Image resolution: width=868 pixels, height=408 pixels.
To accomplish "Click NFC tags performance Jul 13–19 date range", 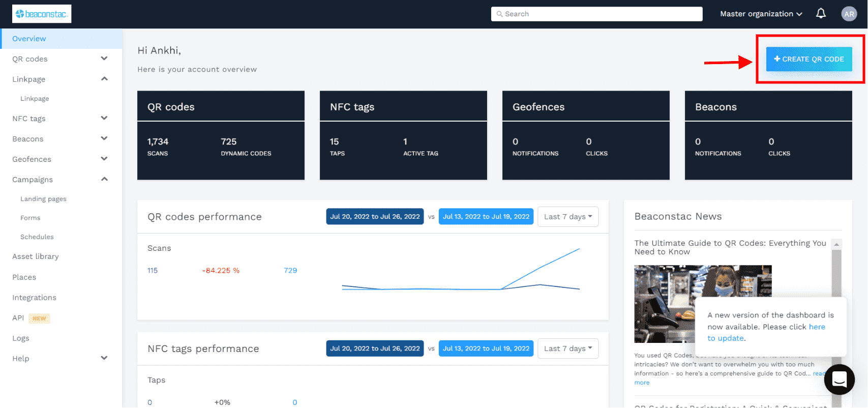I will coord(486,348).
